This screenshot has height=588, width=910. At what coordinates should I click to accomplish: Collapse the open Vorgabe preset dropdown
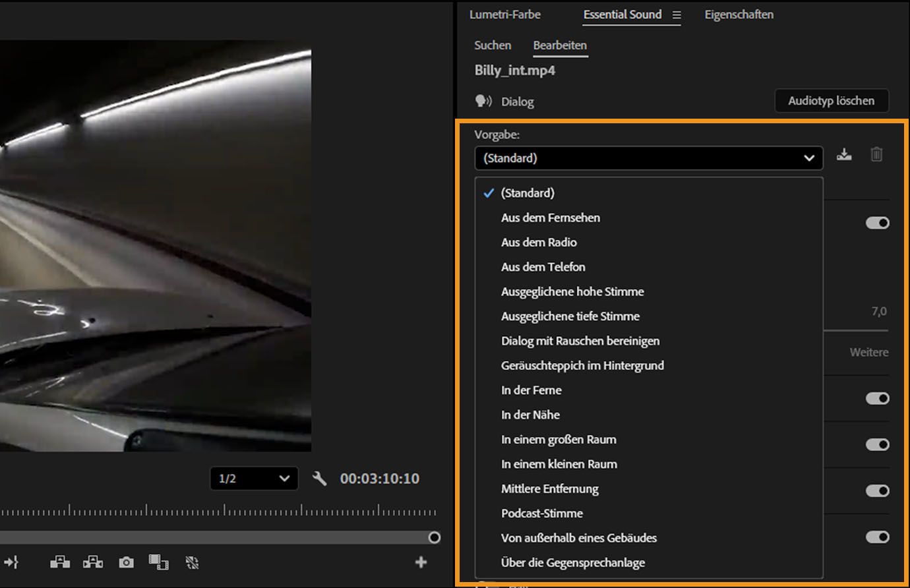[x=809, y=158]
